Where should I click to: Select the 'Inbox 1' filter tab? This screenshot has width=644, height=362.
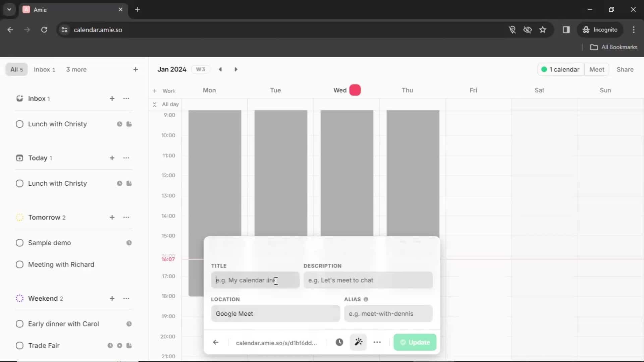pyautogui.click(x=45, y=69)
